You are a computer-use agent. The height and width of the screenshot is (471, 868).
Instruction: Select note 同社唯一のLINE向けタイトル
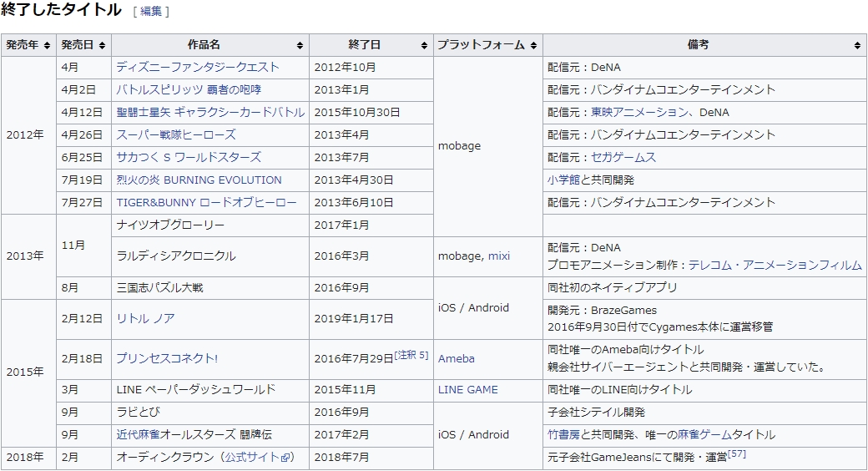pos(620,389)
